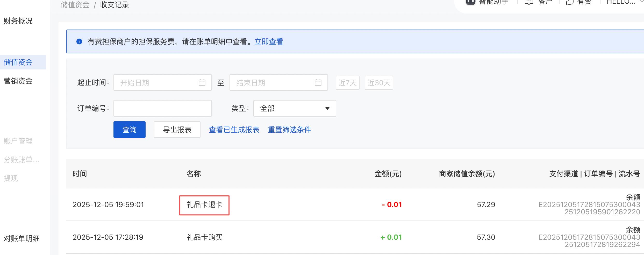Click the 导出报表 button
This screenshot has width=644, height=255.
click(177, 130)
